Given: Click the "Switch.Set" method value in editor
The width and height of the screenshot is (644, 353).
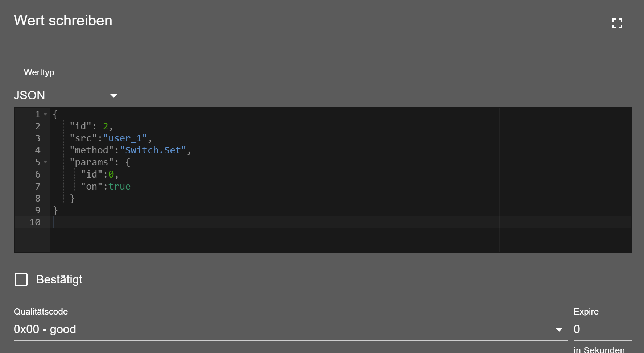Looking at the screenshot, I should (x=153, y=150).
